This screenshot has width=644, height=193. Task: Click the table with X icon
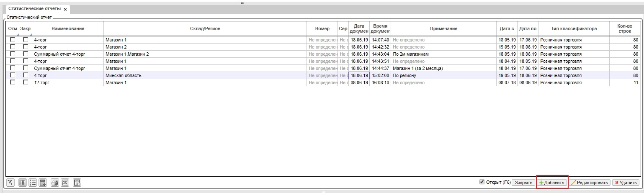(77, 183)
